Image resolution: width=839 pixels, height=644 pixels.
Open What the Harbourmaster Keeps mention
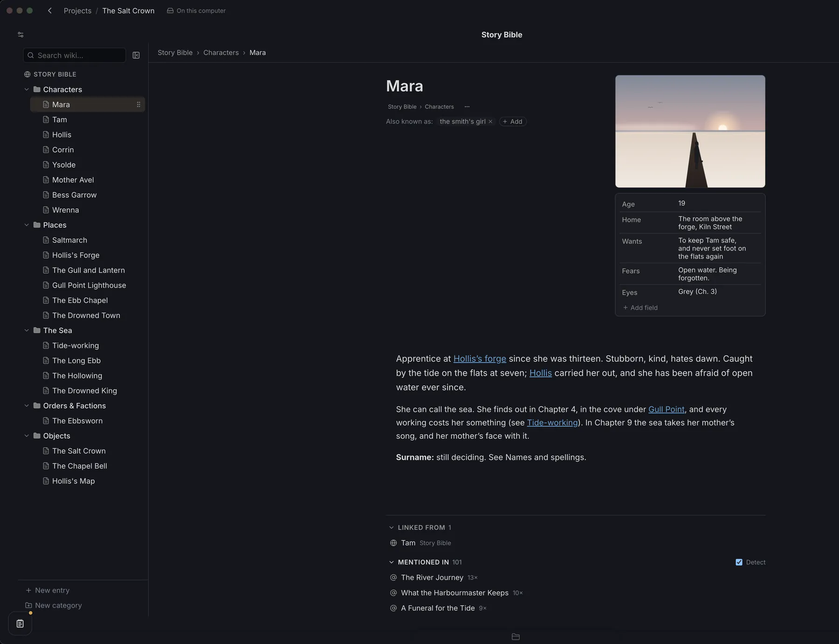454,593
